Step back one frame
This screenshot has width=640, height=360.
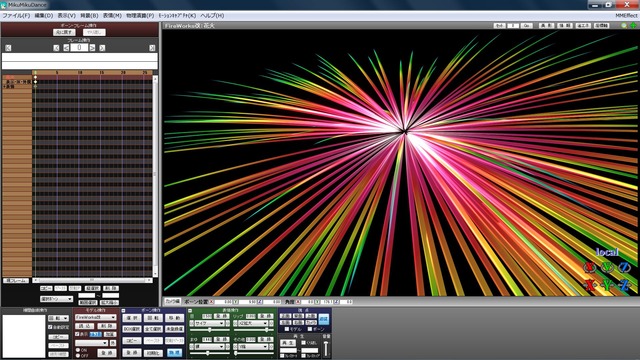66,48
